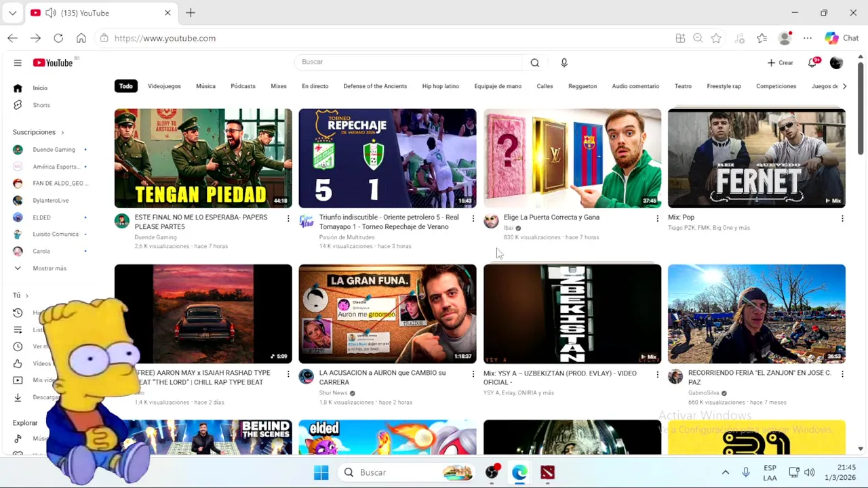Open ESP LAA language indicator

770,472
